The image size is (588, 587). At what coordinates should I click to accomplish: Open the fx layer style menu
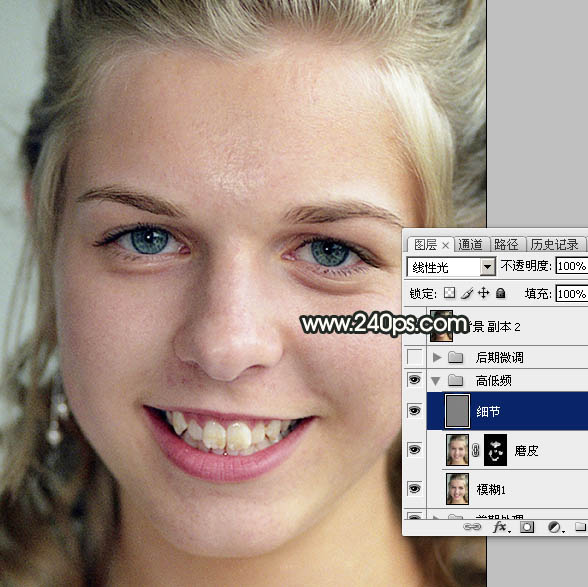(501, 527)
